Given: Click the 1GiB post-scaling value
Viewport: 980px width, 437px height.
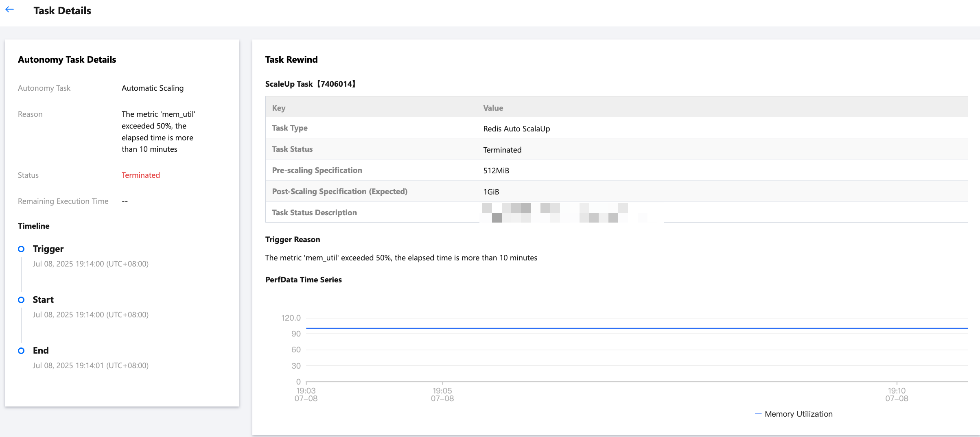Looking at the screenshot, I should coord(491,192).
